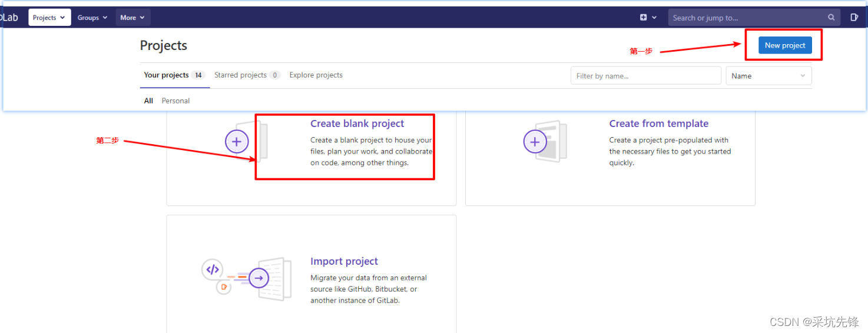
Task: Open the Projects dropdown in navbar
Action: coord(49,18)
